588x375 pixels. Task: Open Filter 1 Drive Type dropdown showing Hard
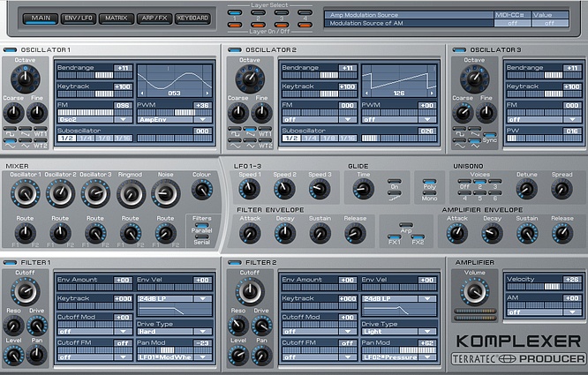click(175, 332)
